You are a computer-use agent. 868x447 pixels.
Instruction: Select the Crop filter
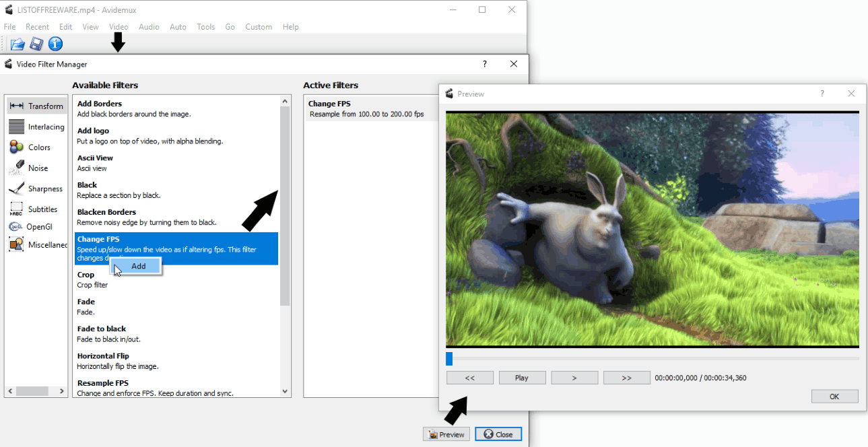[x=176, y=279]
